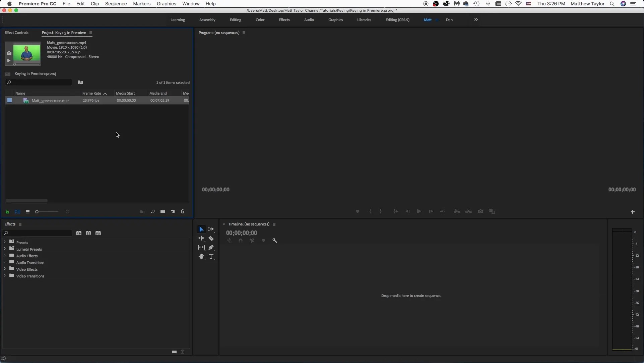Screen dimensions: 644x363
Task: Toggle Snap in the timeline
Action: pos(240,240)
